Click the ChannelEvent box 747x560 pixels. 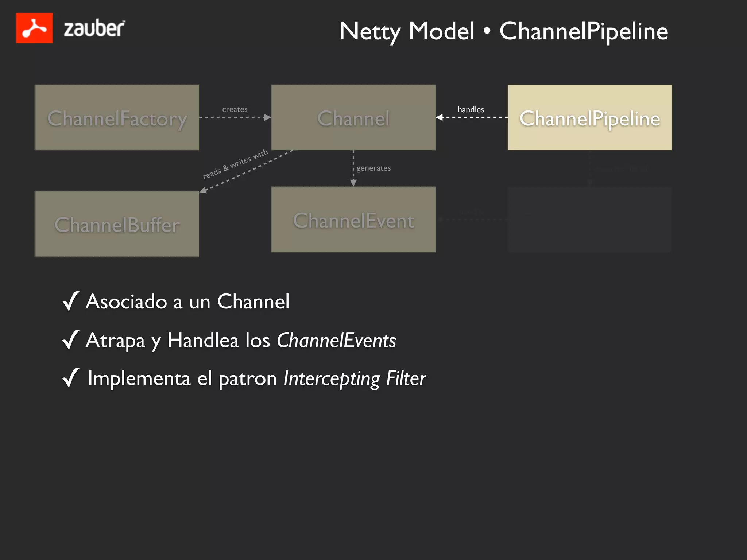(x=353, y=219)
